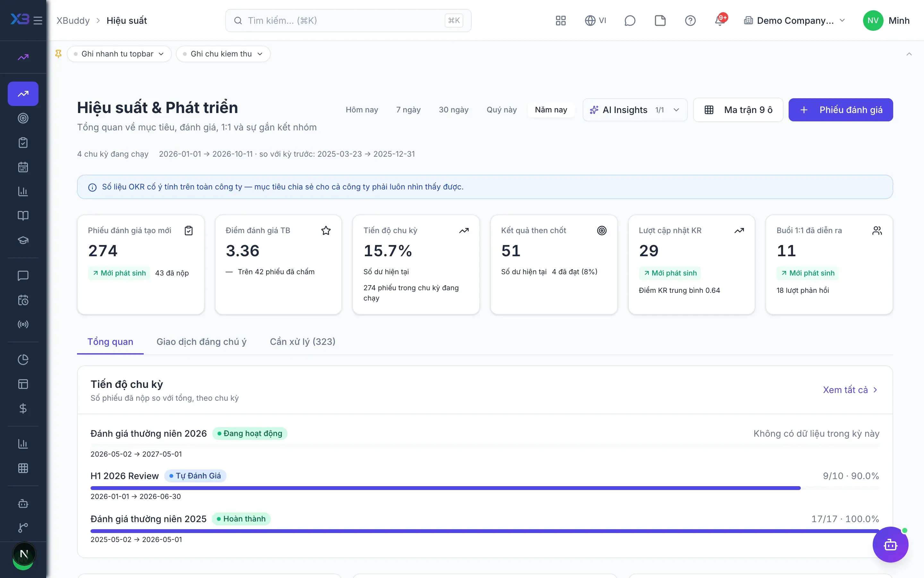Screen dimensions: 924x578
Task: Expand the Ghi chu kiem thu dropdown
Action: pos(223,54)
